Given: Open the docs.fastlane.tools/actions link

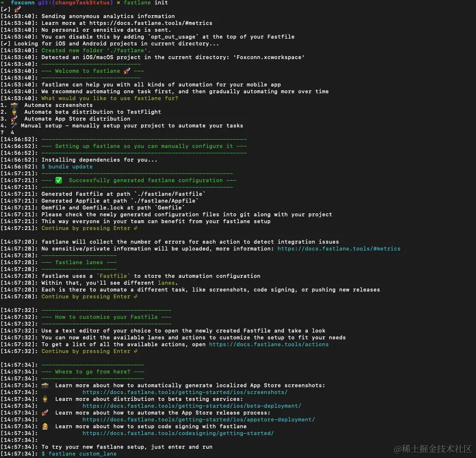Looking at the screenshot, I should click(x=269, y=344).
